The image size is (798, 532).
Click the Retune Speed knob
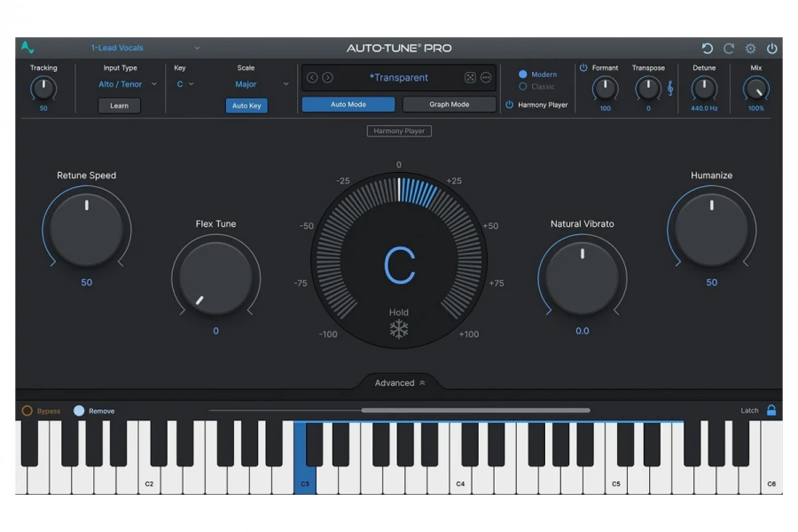click(x=87, y=230)
